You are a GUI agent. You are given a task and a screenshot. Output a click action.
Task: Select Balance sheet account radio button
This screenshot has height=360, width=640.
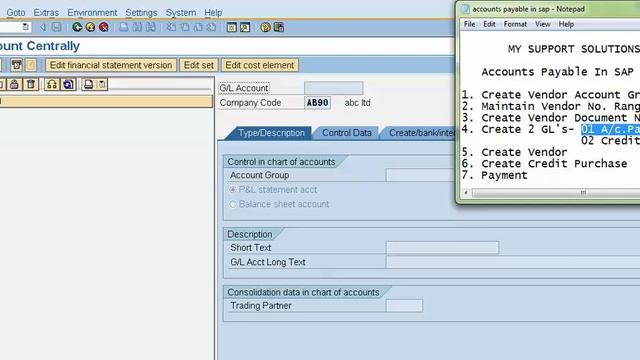pyautogui.click(x=233, y=204)
